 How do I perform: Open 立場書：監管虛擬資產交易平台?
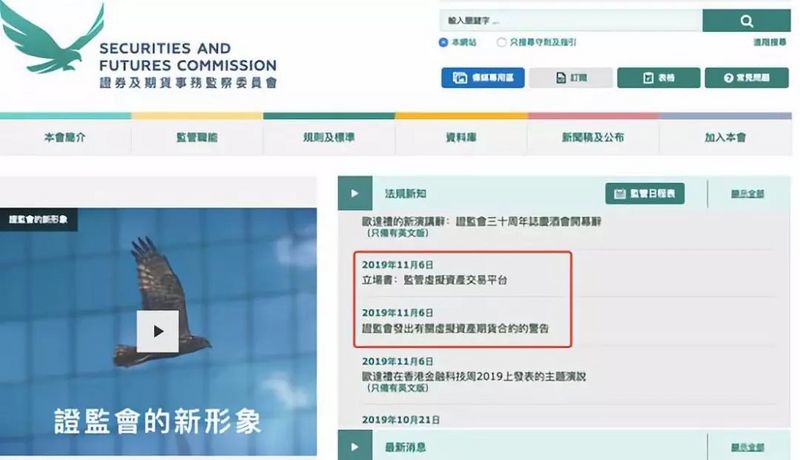coord(435,280)
